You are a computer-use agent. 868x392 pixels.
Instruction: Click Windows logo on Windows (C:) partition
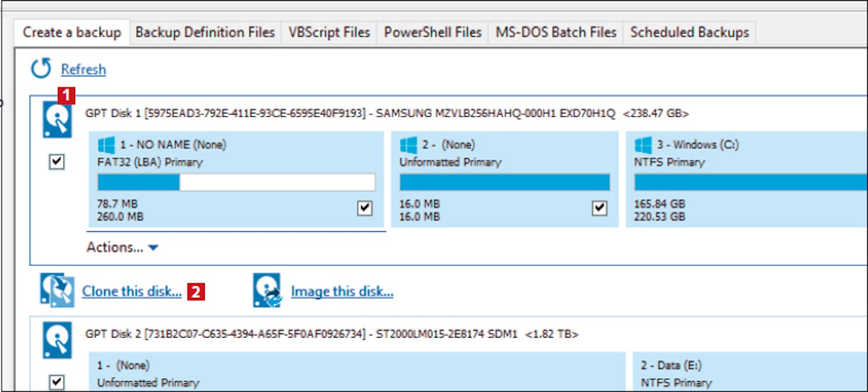643,145
